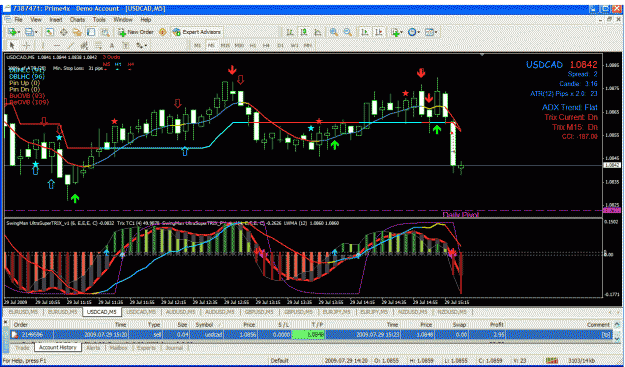Open the View menu
Image resolution: width=625 pixels, height=367 pixels.
click(36, 20)
